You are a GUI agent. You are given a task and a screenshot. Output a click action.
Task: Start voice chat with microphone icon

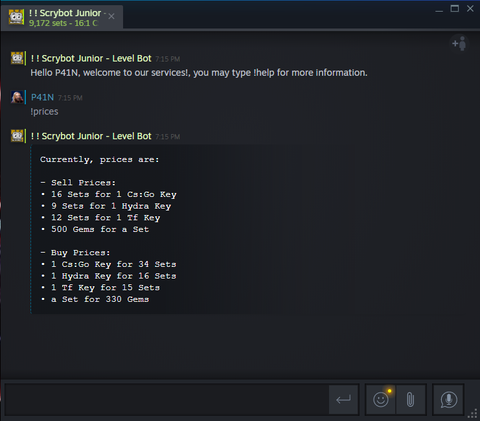[x=448, y=399]
